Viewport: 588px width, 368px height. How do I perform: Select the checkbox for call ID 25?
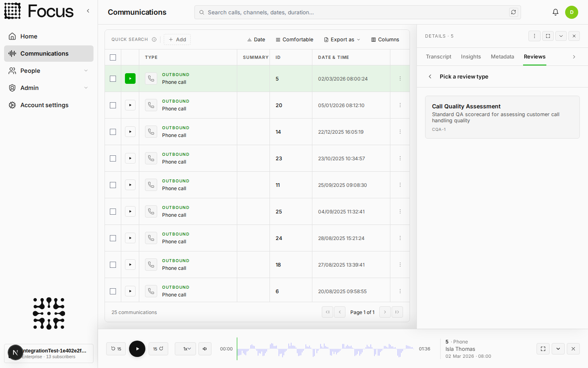[x=113, y=211]
